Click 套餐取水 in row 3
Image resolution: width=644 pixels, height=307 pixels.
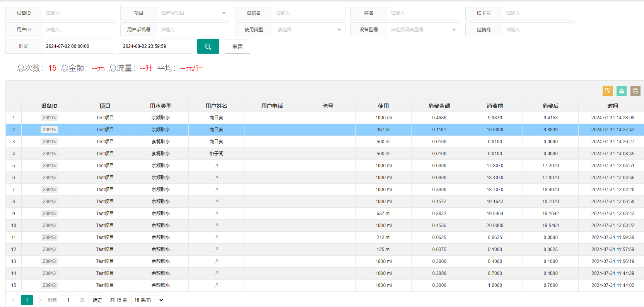tap(161, 142)
